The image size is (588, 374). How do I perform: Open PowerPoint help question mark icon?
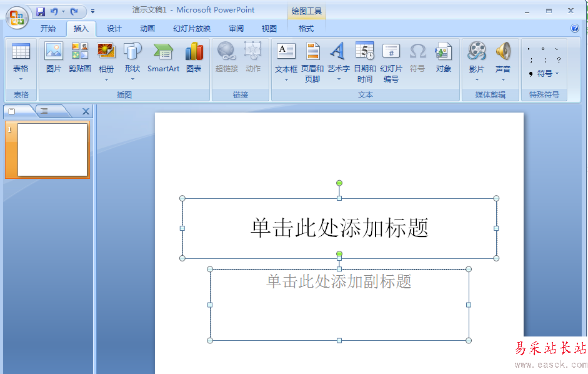coord(574,28)
